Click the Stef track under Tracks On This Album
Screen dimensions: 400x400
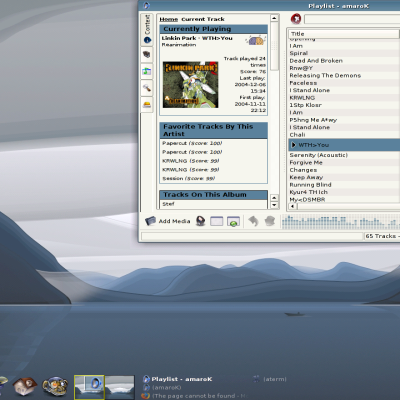coord(168,204)
